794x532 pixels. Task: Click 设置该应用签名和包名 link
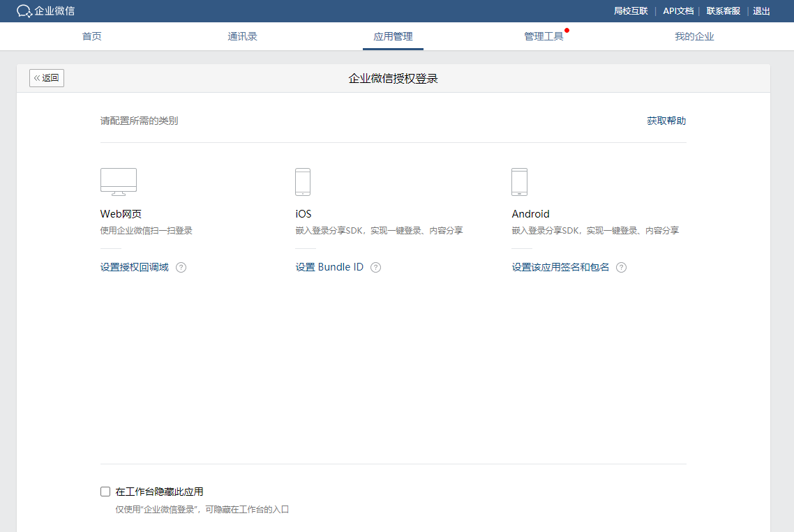(560, 267)
